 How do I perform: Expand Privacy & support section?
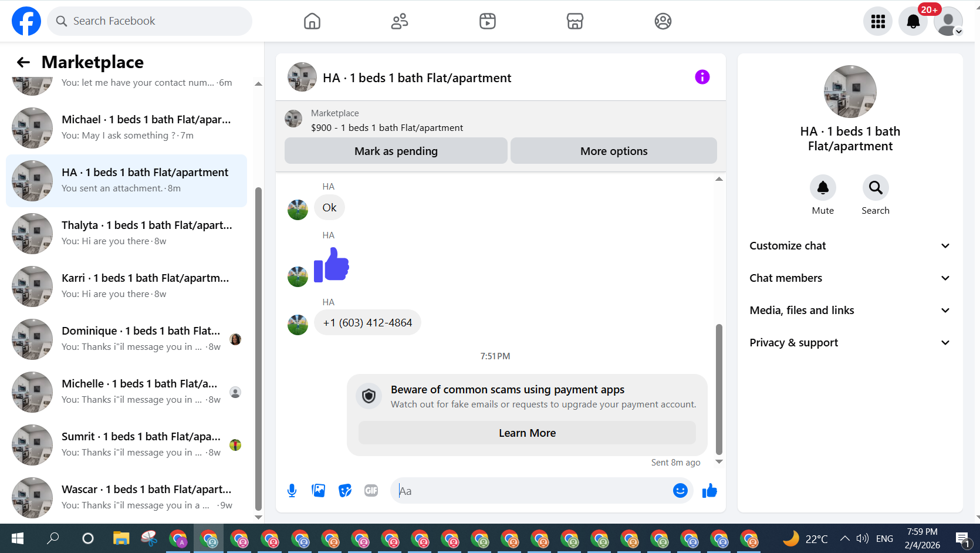(850, 343)
